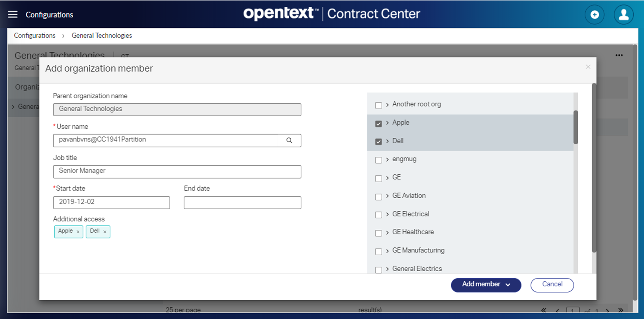Screen dimensions: 644x319
Task: Click the organization list scrollbar thumb
Action: (576, 127)
